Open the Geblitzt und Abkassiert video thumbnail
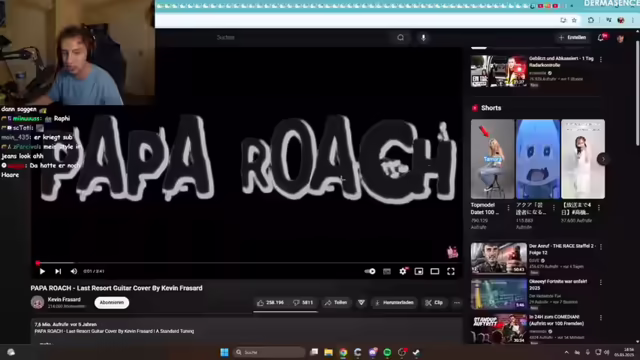The image size is (640, 360). pos(498,71)
